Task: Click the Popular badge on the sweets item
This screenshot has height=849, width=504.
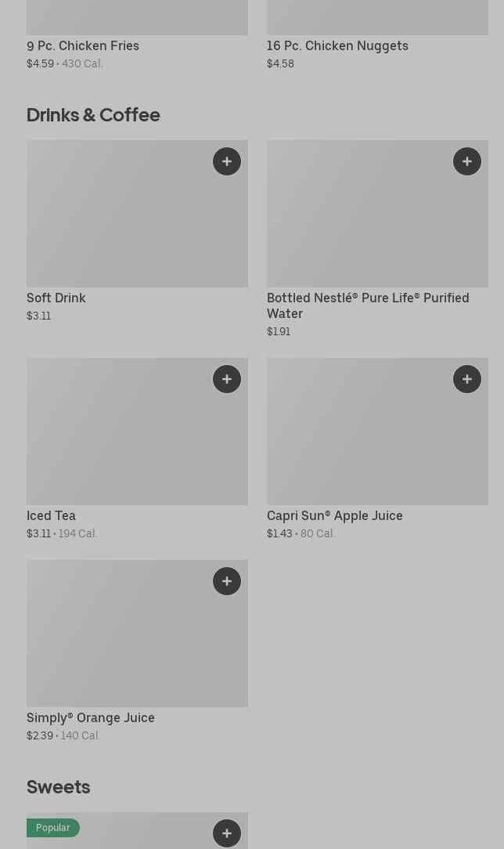Action: point(53,828)
